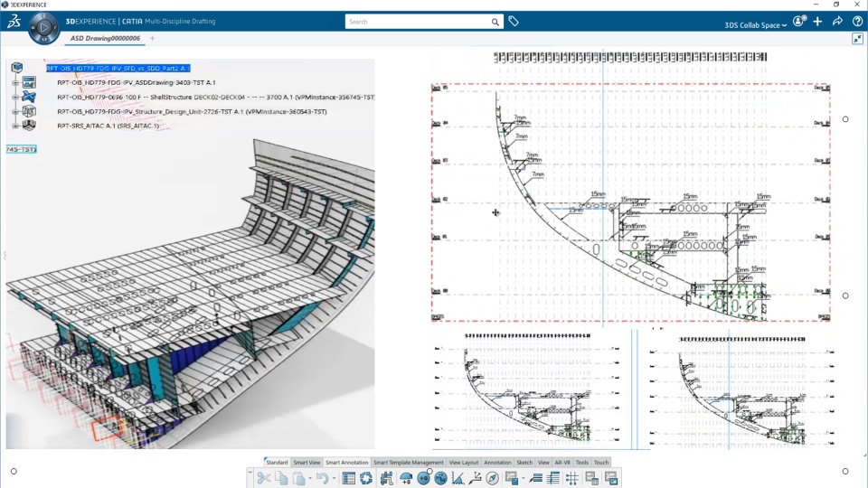Open the View Layout tab
Image resolution: width=868 pixels, height=488 pixels.
[x=463, y=462]
